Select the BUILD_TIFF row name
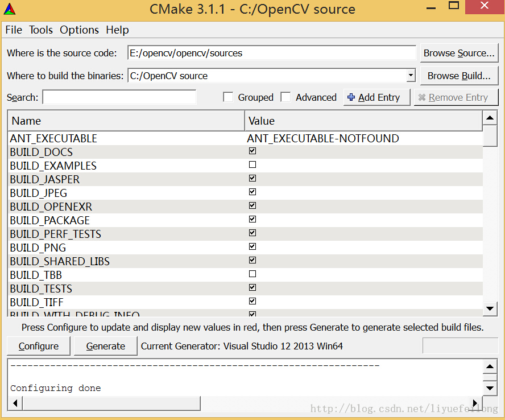505x420 pixels. [37, 302]
